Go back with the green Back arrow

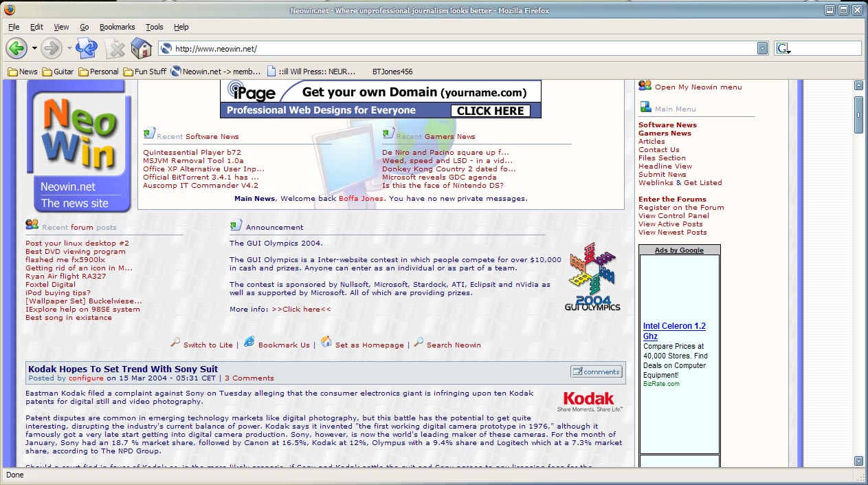pyautogui.click(x=16, y=48)
